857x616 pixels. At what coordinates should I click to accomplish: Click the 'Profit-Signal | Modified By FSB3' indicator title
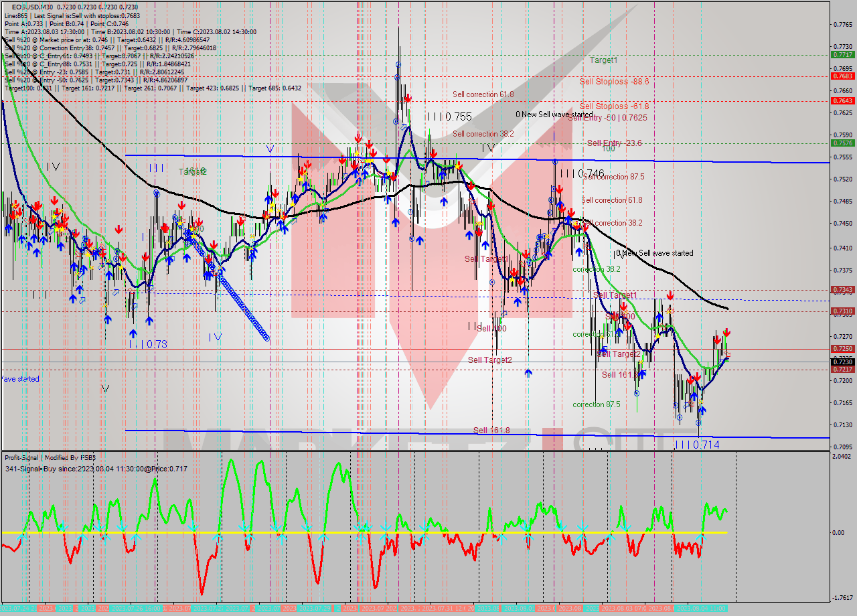pyautogui.click(x=50, y=457)
